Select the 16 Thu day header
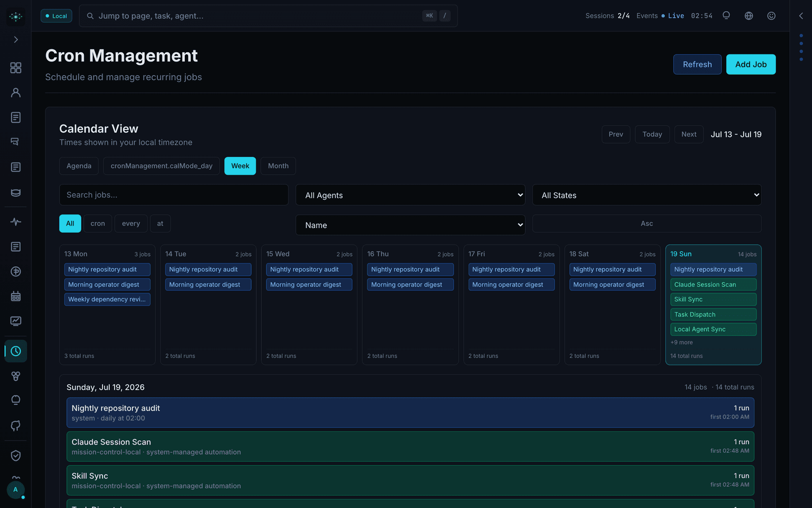This screenshot has height=508, width=812. 378,254
